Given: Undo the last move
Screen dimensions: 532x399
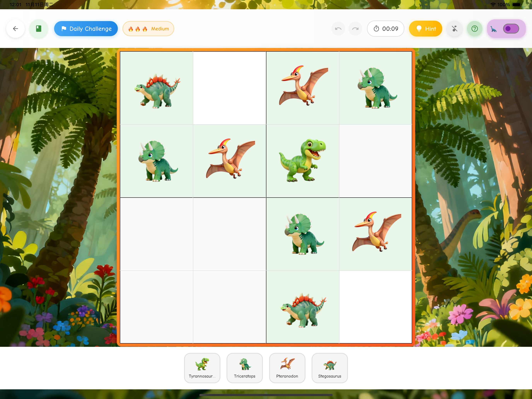Looking at the screenshot, I should tap(338, 29).
